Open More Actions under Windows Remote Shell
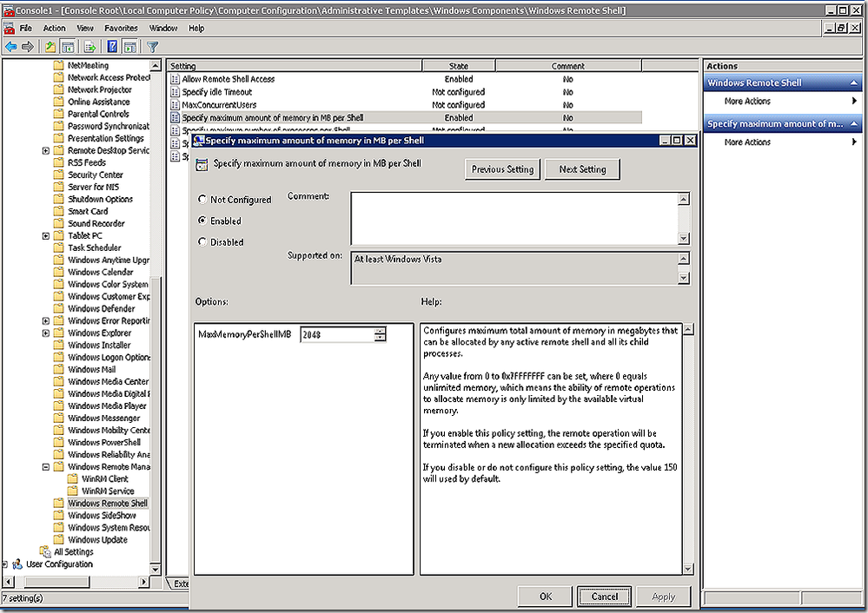The height and width of the screenshot is (613, 868). (747, 102)
